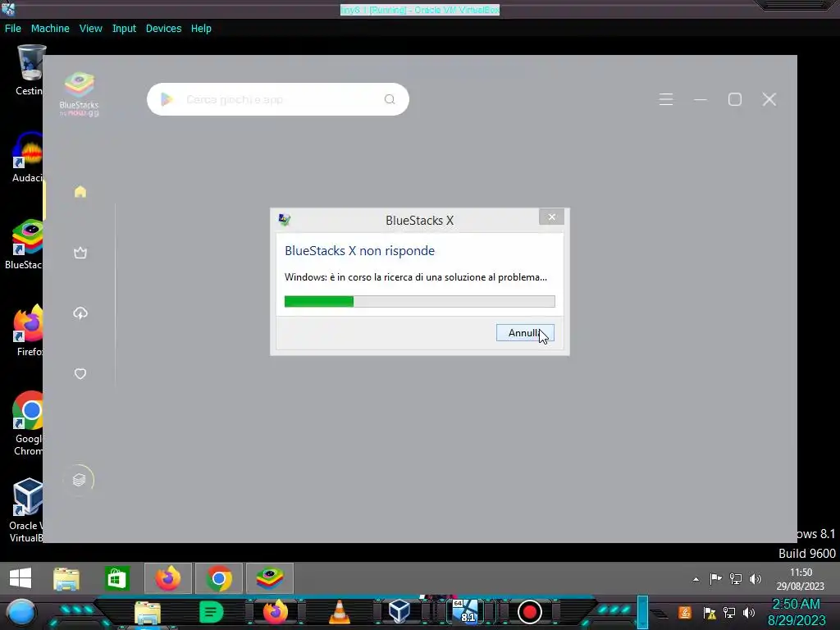Close the BlueStacks X not responding dialog
This screenshot has width=840, height=630.
(x=551, y=217)
